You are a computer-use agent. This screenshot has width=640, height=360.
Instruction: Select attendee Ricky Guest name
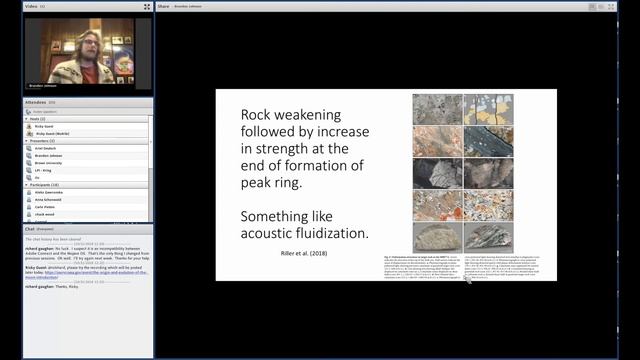pos(44,127)
